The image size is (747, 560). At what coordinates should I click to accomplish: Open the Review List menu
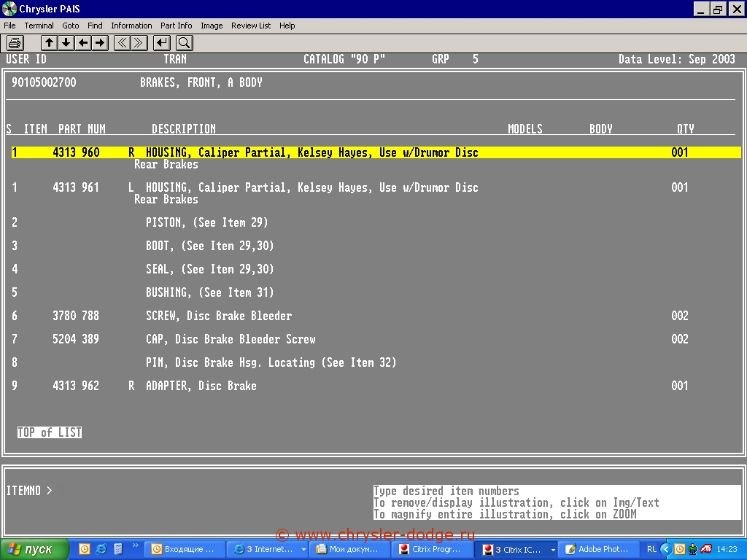[x=251, y=26]
